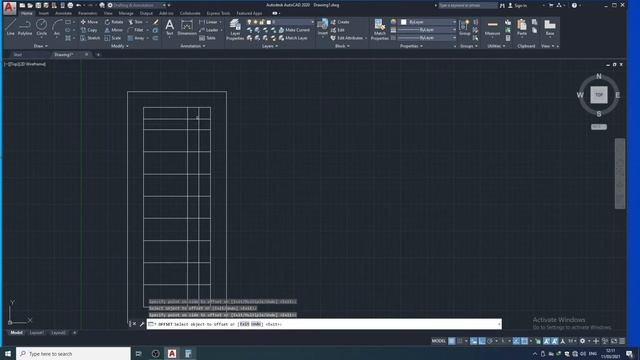Viewport: 640px width, 360px height.
Task: Click the TOP face of the ViewCube
Action: point(599,95)
